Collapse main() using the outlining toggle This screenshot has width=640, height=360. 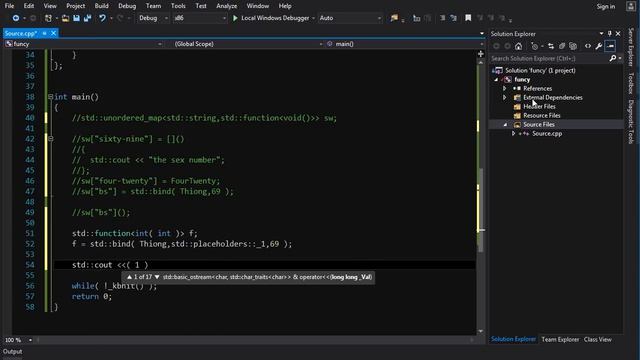50,97
